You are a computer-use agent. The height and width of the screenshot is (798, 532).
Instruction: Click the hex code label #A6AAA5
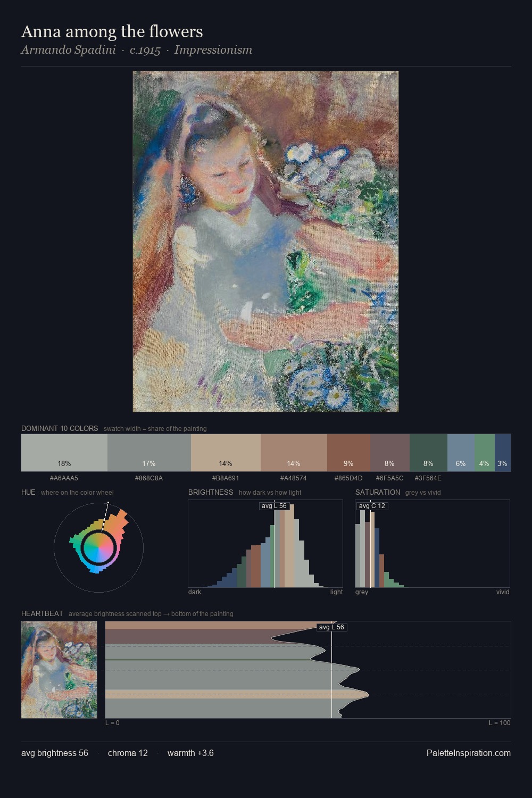pos(64,478)
